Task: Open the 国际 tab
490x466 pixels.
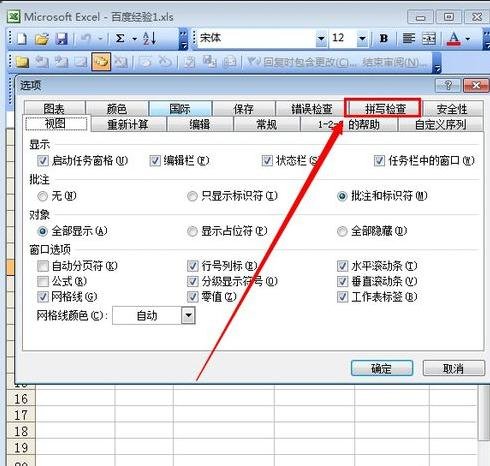Action: (x=180, y=109)
